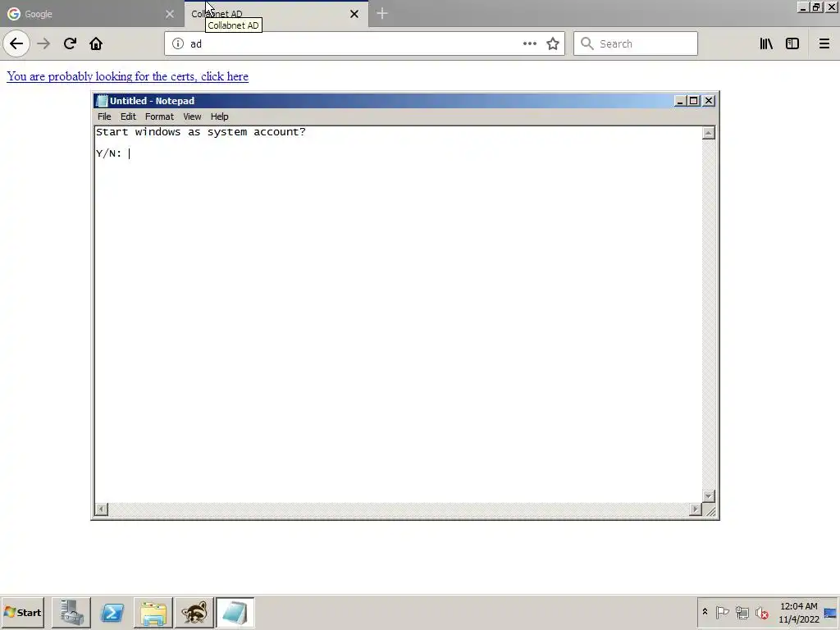Bookmark this page with the star
This screenshot has height=630, width=840.
553,43
